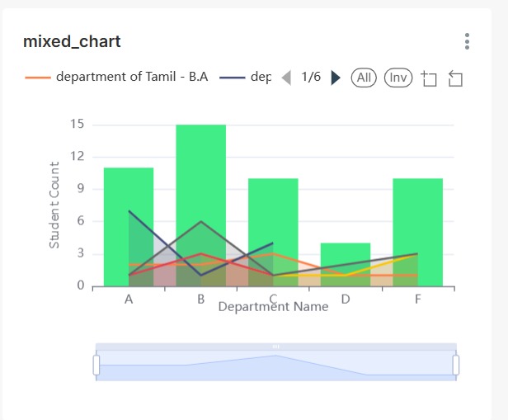
Task: Select all legend series with All button
Action: coord(364,78)
